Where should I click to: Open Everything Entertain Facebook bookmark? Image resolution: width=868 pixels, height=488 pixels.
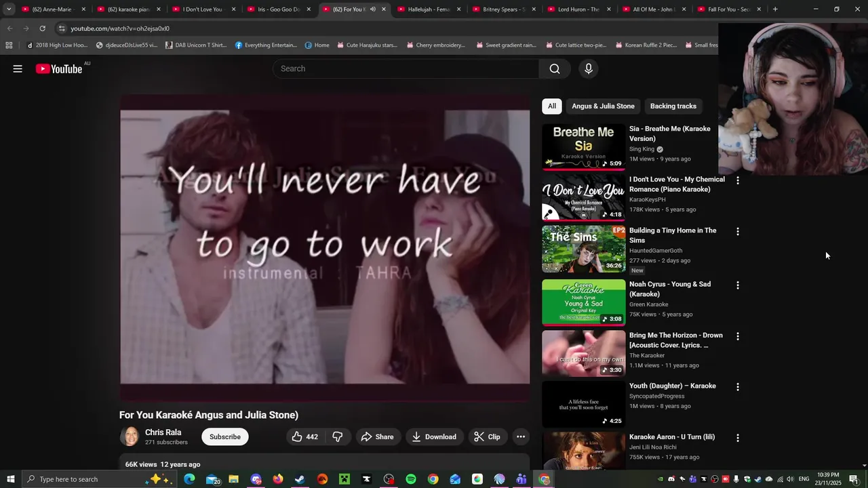coord(266,45)
